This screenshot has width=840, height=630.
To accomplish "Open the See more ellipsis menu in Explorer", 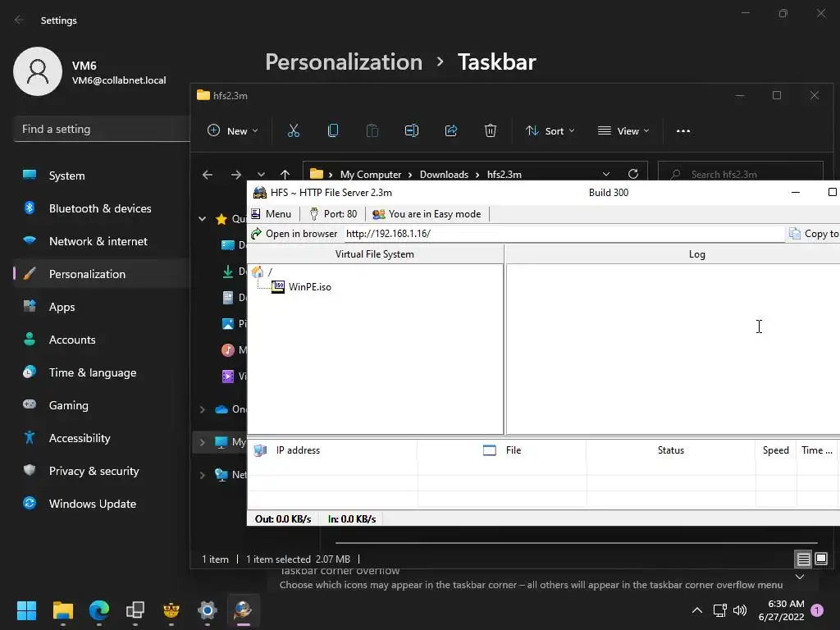I will click(683, 130).
